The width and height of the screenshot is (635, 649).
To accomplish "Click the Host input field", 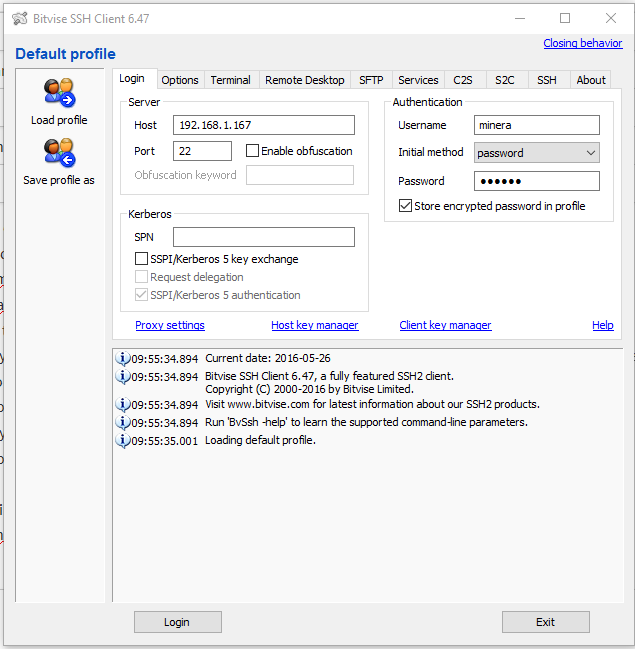I will (264, 125).
